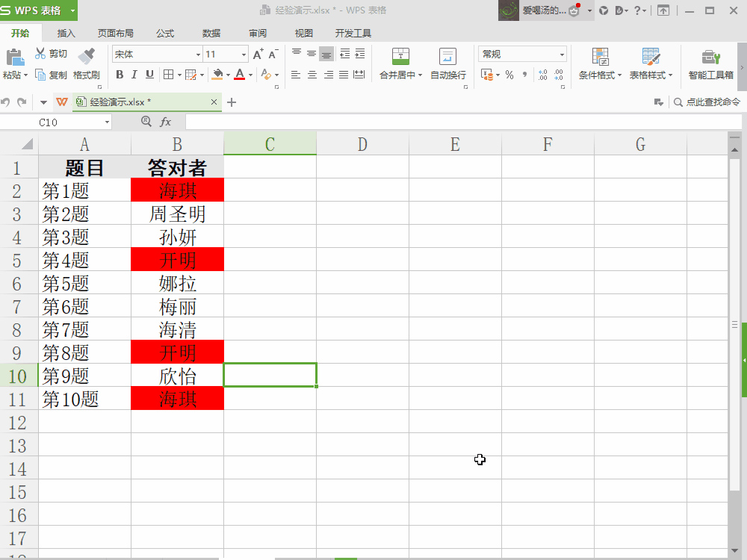Toggle bold formatting on selected cell
This screenshot has width=747, height=560.
pos(119,74)
